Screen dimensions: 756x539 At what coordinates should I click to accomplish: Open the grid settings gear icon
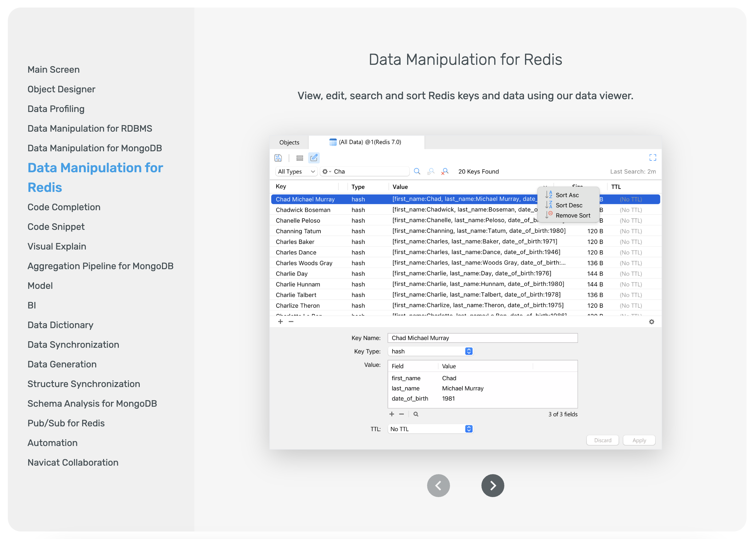click(652, 322)
